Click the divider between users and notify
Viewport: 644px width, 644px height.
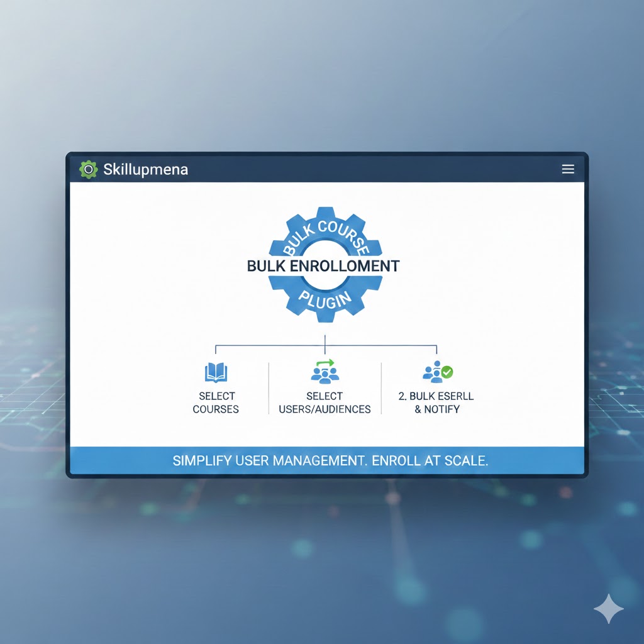coord(381,389)
